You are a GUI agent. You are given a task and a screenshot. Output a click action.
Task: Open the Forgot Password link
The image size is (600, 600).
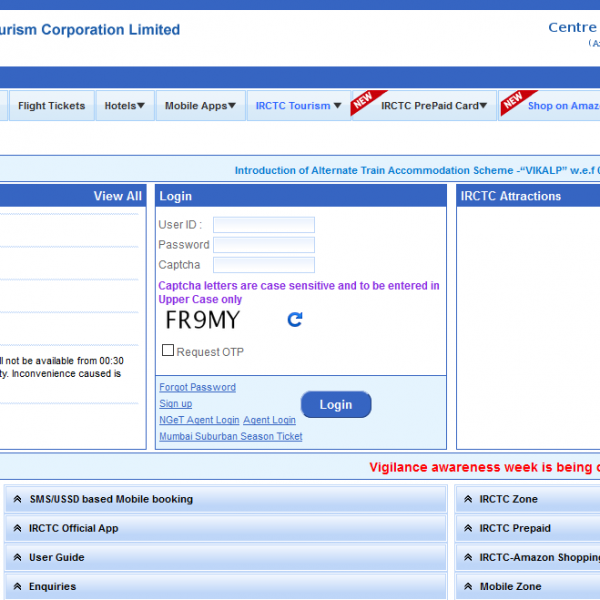pos(197,387)
